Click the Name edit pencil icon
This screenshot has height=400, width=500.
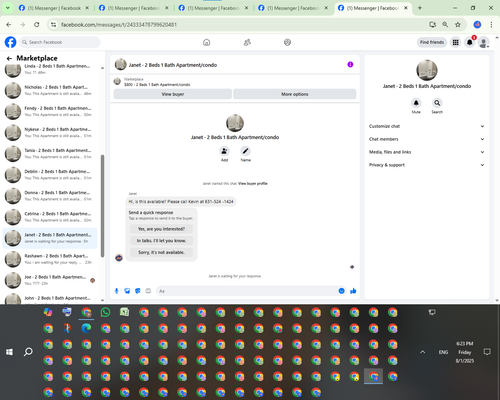pos(245,151)
